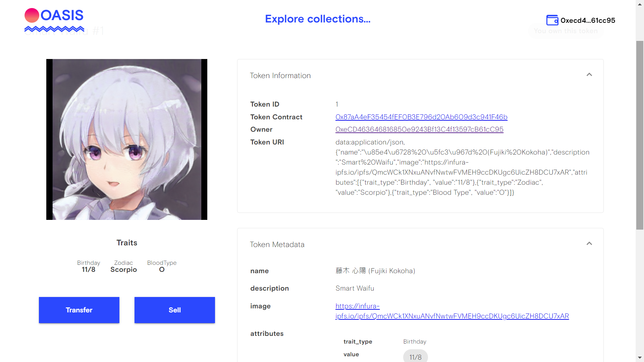Click the Token Information heading
644x362 pixels.
point(280,76)
